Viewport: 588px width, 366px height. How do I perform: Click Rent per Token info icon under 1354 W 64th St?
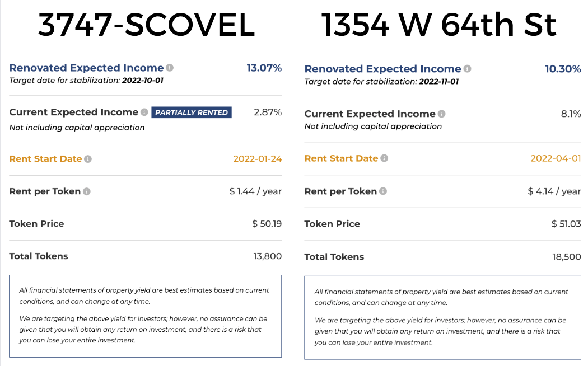[x=383, y=191]
